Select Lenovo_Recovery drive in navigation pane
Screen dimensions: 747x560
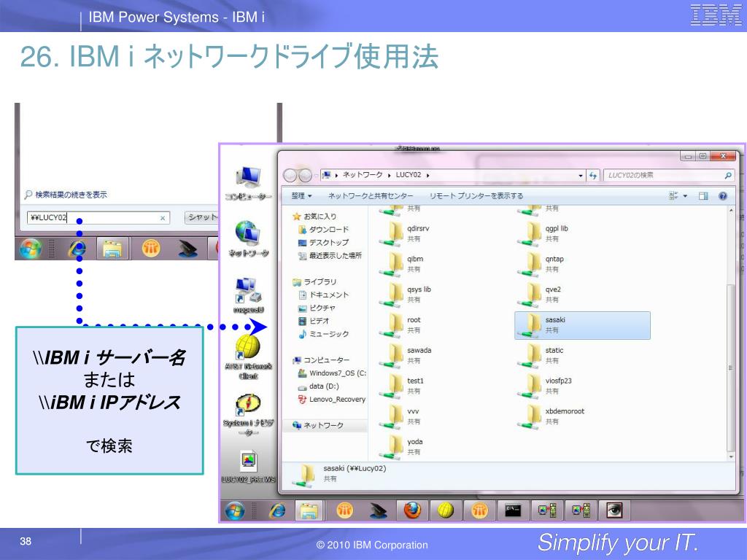coord(332,400)
